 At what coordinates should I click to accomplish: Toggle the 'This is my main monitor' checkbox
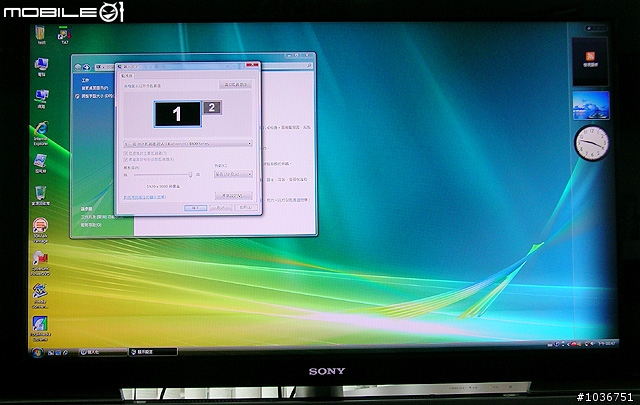[x=126, y=153]
